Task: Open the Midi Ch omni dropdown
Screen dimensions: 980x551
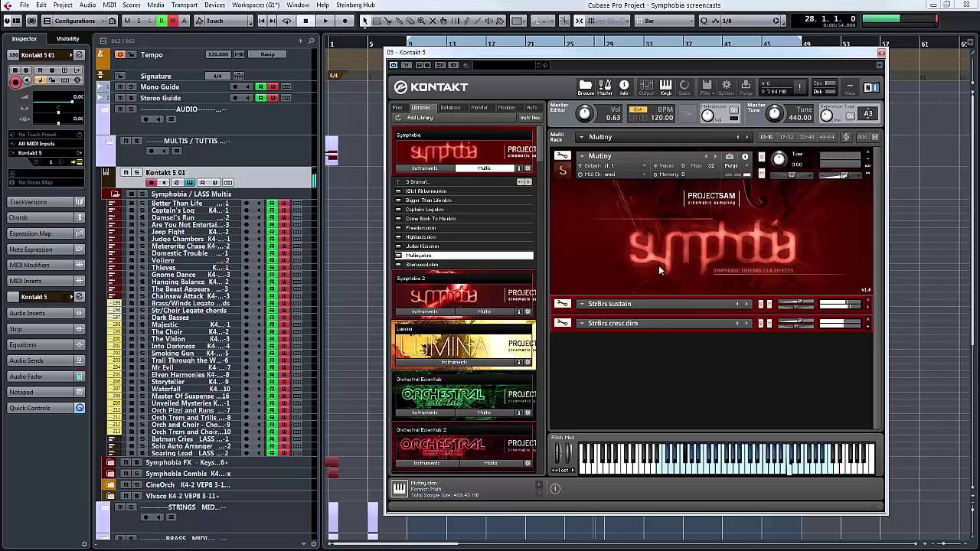Action: coord(611,174)
